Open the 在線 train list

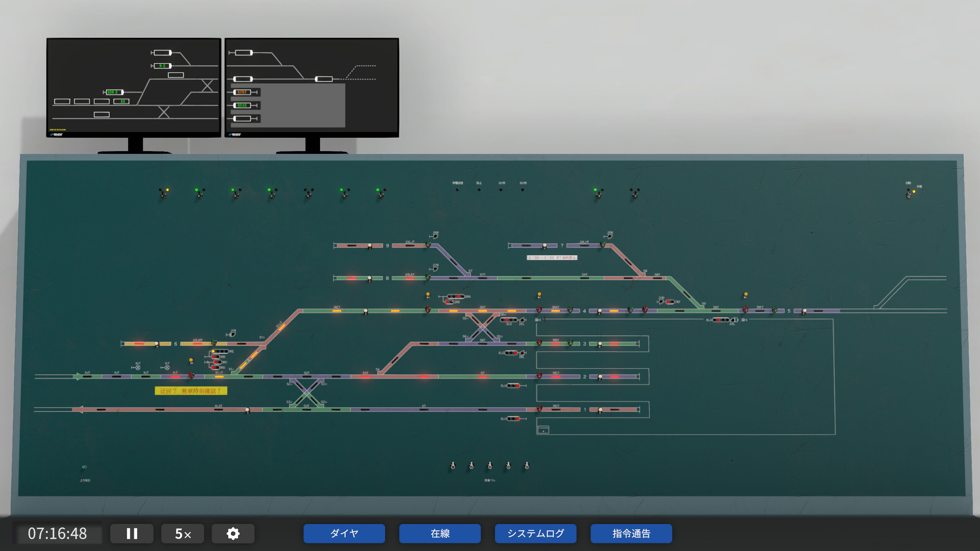pyautogui.click(x=439, y=533)
